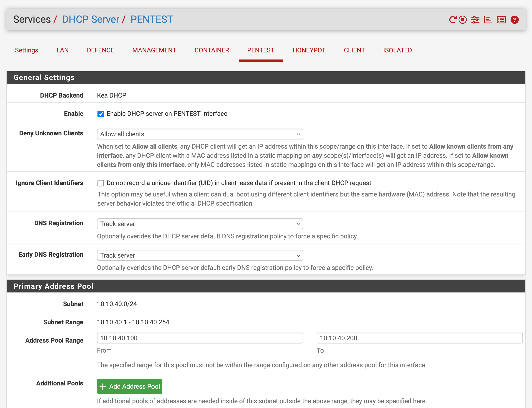The height and width of the screenshot is (408, 532).
Task: Click the restart service icon
Action: coord(453,20)
